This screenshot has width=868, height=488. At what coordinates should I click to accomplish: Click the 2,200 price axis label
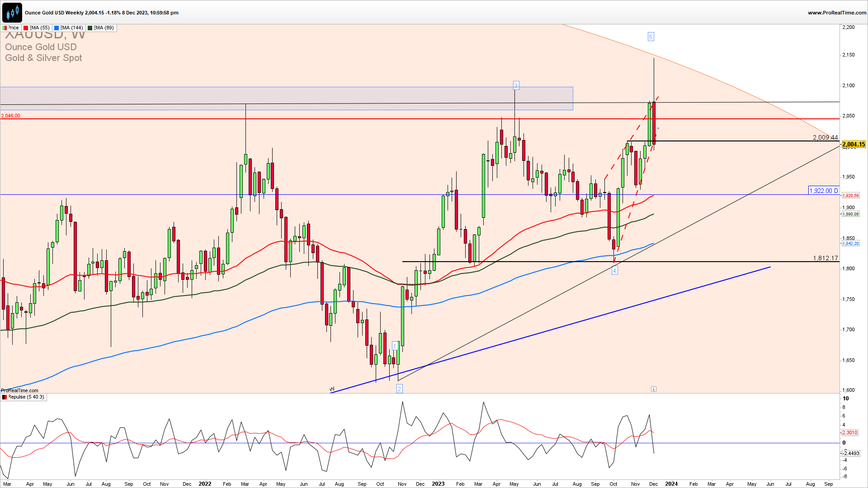click(849, 28)
